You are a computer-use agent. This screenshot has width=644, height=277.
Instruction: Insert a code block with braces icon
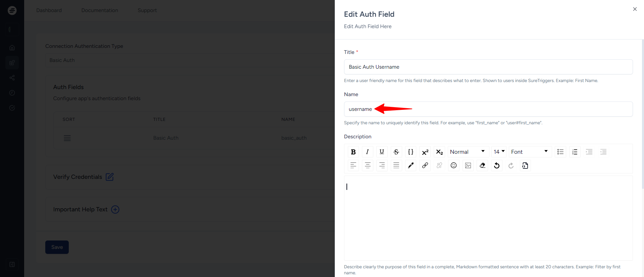coord(411,152)
